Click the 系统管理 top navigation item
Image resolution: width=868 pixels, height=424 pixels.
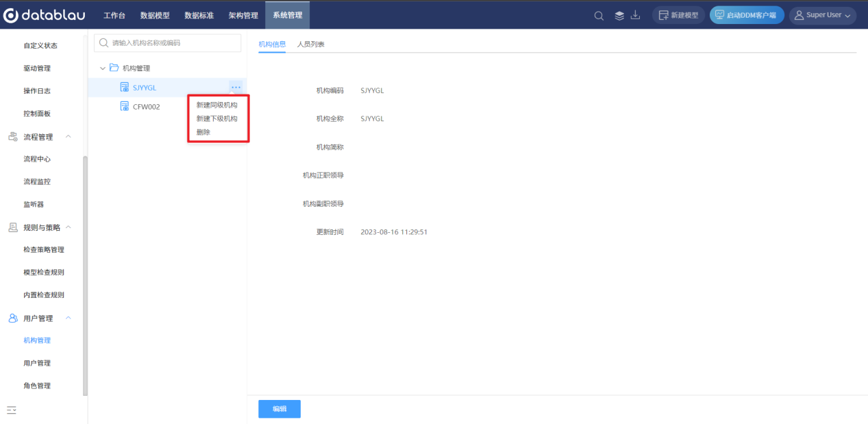[x=288, y=15]
